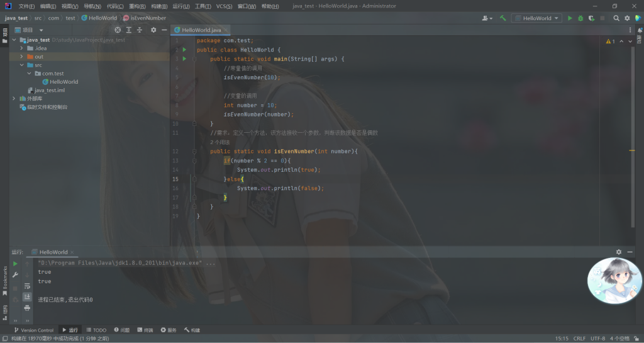The image size is (644, 343).
Task: Open the HelloWorld run configuration dropdown
Action: 536,18
